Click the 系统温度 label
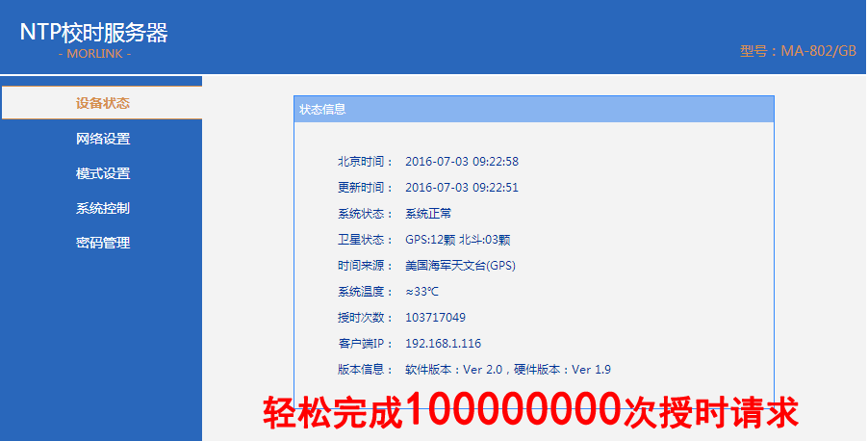Screen dimensions: 868x441 tap(365, 292)
